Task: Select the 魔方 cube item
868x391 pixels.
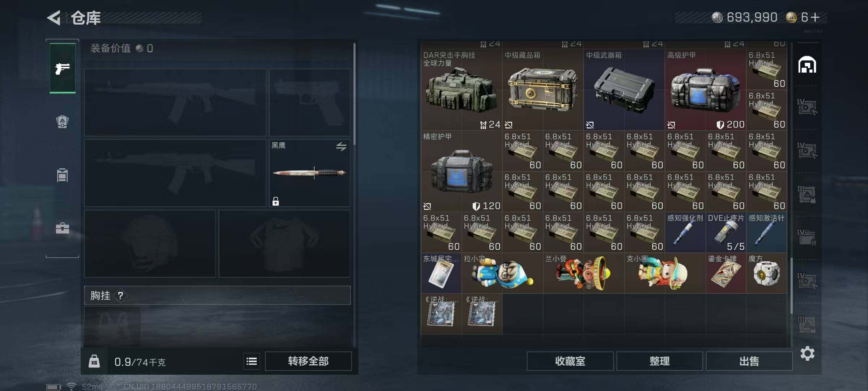Action: (766, 273)
